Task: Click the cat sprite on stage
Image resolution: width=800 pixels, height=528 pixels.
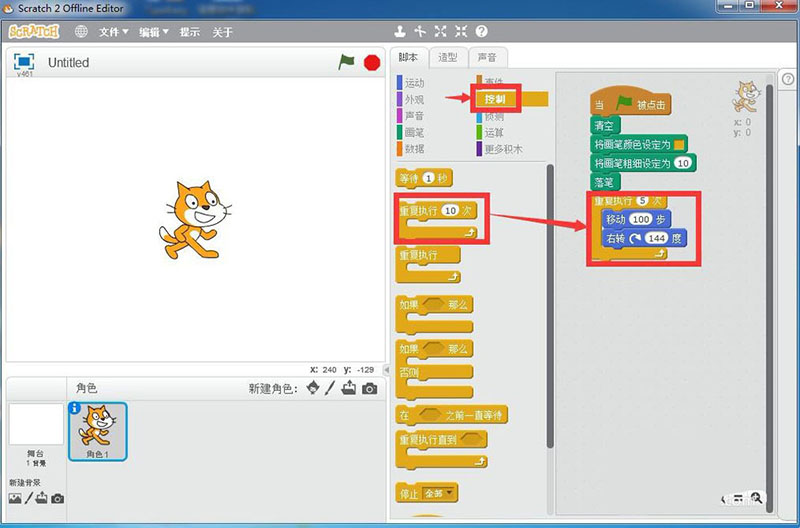Action: [x=195, y=220]
